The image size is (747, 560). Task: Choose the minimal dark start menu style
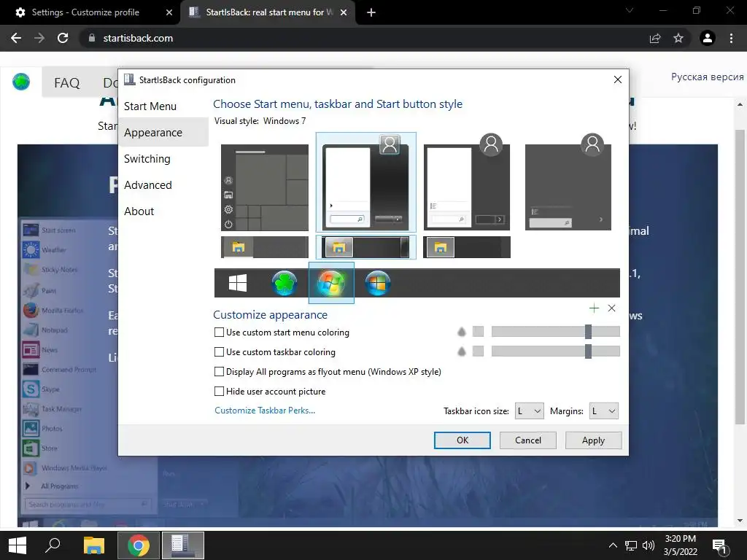tap(568, 182)
